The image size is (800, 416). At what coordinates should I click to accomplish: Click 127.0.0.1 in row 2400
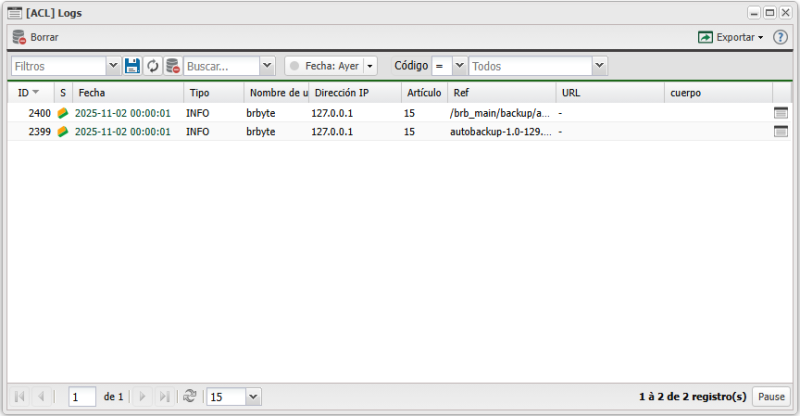[332, 113]
